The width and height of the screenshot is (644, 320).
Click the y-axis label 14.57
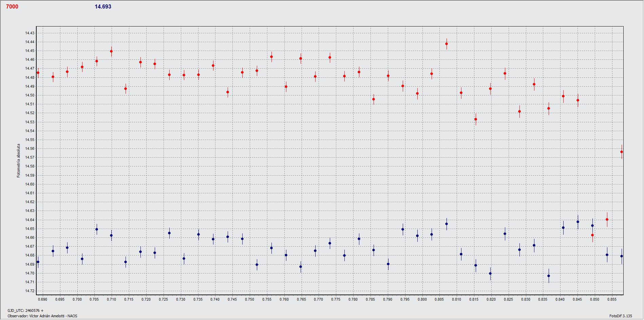pos(30,157)
